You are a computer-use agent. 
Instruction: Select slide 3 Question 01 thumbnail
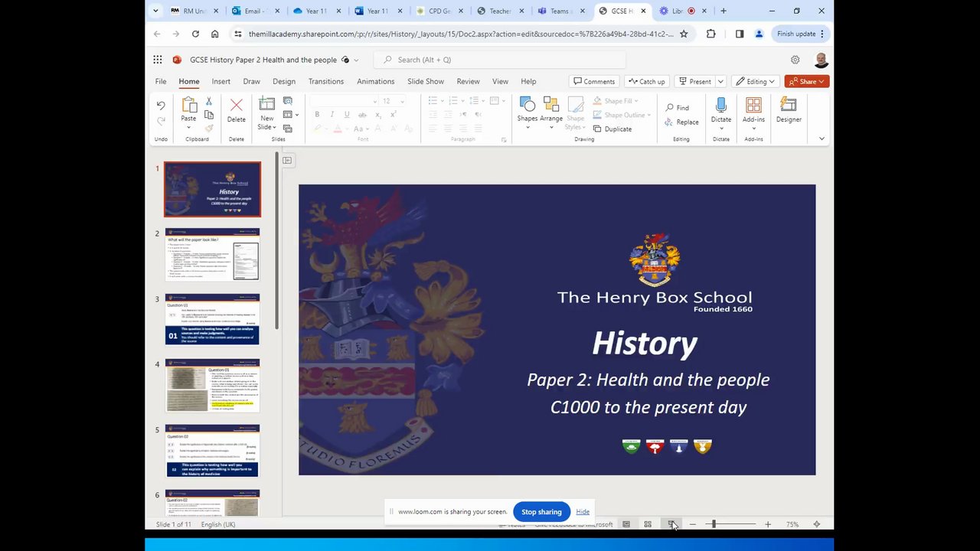coord(212,320)
